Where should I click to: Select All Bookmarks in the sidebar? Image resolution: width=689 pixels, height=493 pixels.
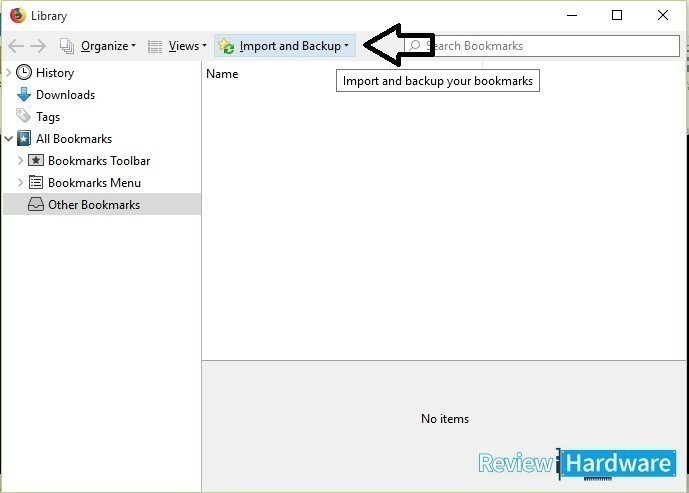click(74, 139)
